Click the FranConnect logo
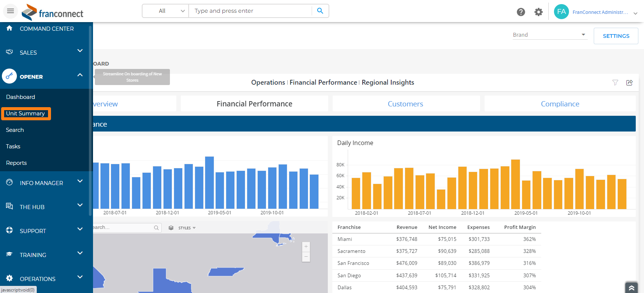The image size is (644, 293). click(x=53, y=12)
